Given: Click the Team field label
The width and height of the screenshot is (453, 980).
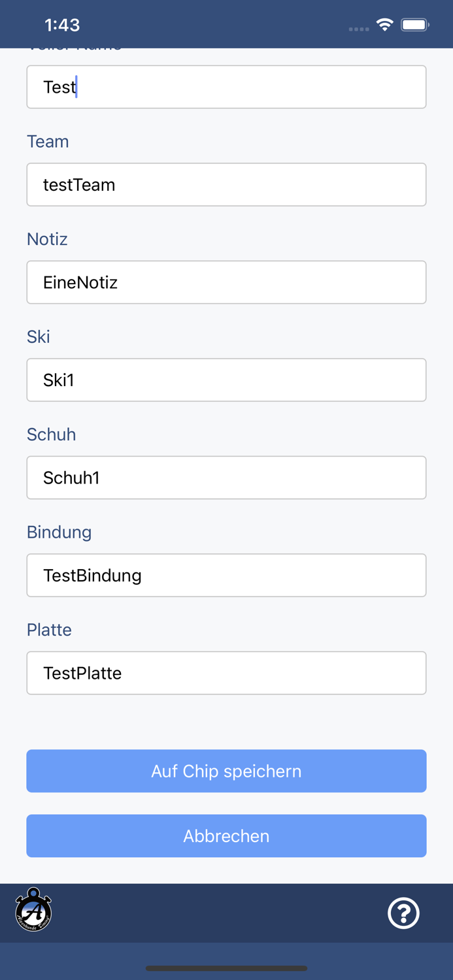Looking at the screenshot, I should coord(48,142).
